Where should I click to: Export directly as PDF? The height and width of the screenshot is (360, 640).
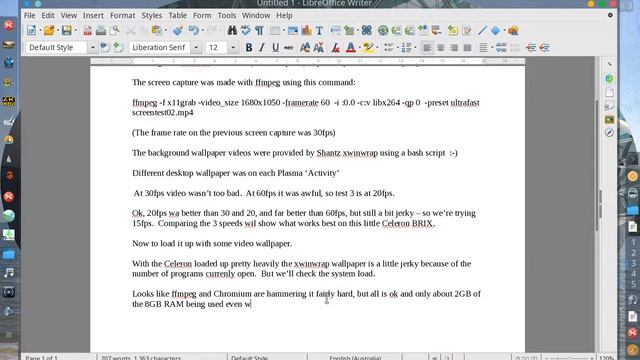(87, 30)
